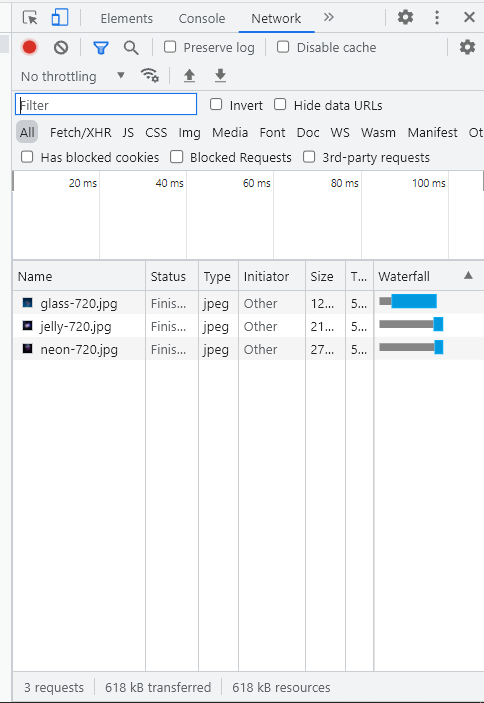Enable the Preserve log checkbox
The width and height of the screenshot is (484, 703).
pos(170,47)
